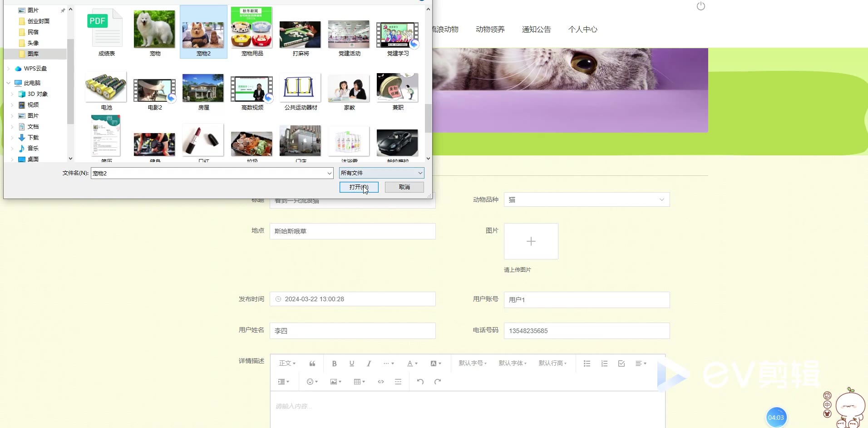Go to the 通知公告 page
This screenshot has width=868, height=428.
click(537, 30)
